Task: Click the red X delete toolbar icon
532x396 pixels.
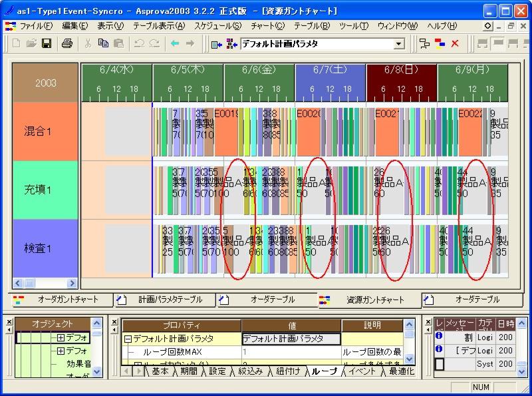Action: tap(455, 44)
